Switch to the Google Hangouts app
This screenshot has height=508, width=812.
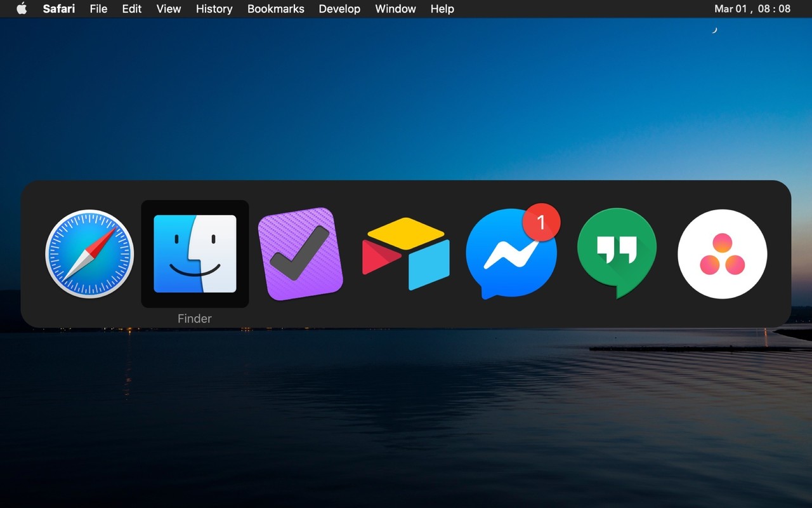[x=617, y=254]
